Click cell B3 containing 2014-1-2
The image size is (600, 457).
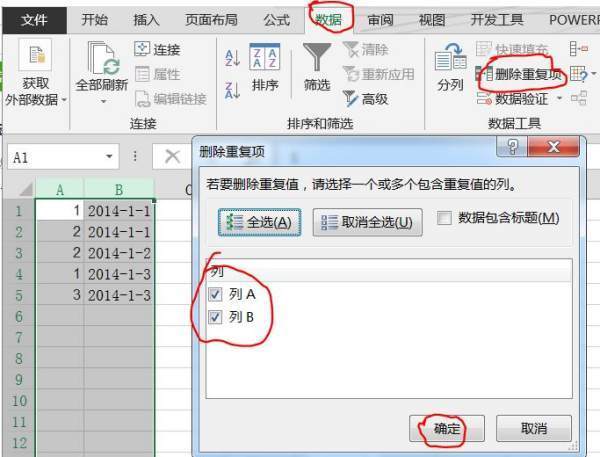119,253
